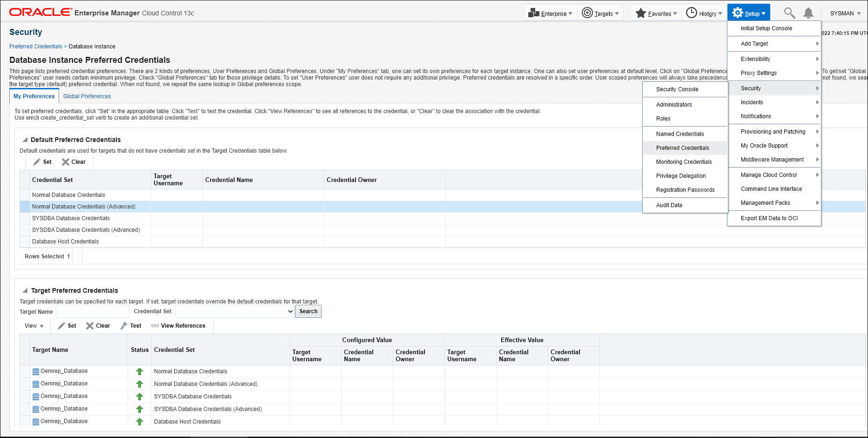This screenshot has width=868, height=438.
Task: Click the Favorites star icon
Action: pyautogui.click(x=641, y=13)
